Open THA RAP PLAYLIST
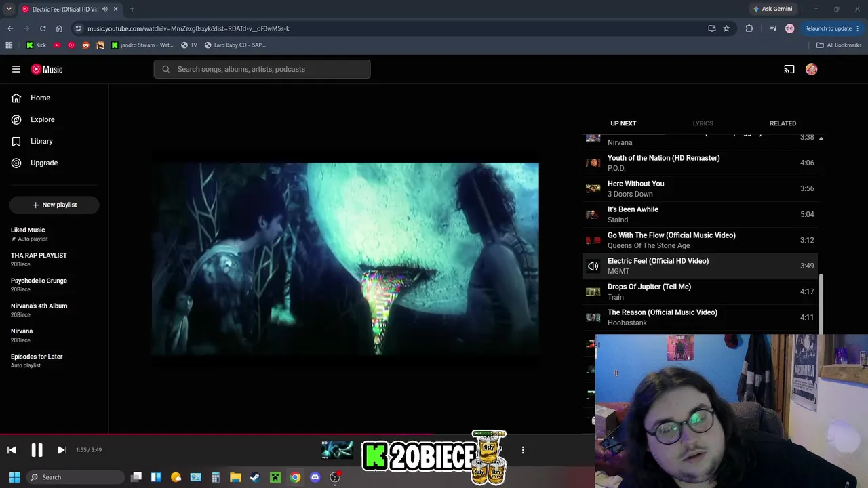The height and width of the screenshot is (488, 868). click(x=54, y=260)
